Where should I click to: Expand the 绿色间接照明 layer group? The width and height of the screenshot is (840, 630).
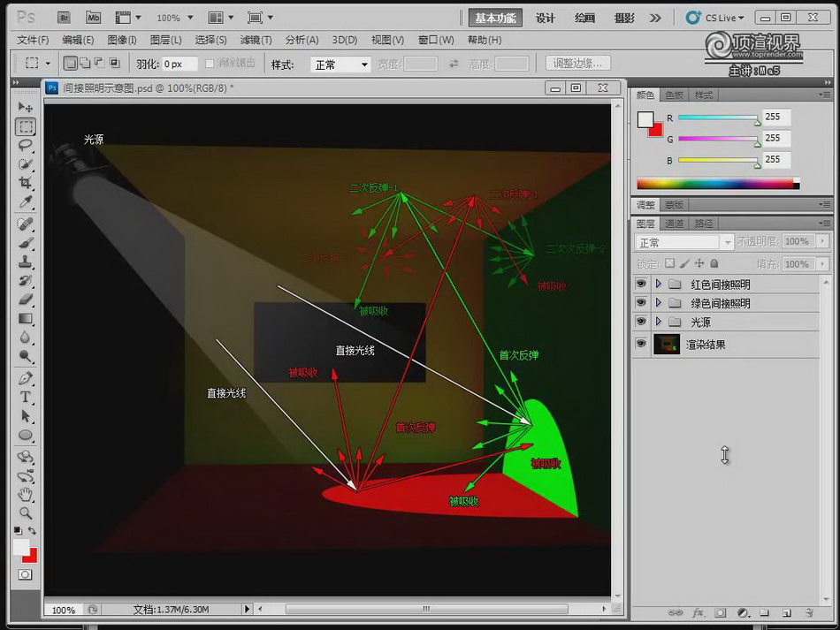tap(658, 303)
